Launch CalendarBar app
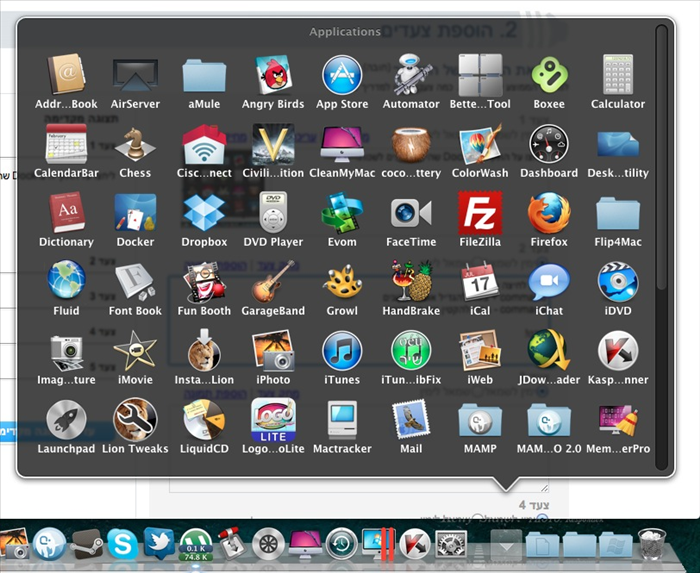The height and width of the screenshot is (573, 700). pyautogui.click(x=66, y=144)
